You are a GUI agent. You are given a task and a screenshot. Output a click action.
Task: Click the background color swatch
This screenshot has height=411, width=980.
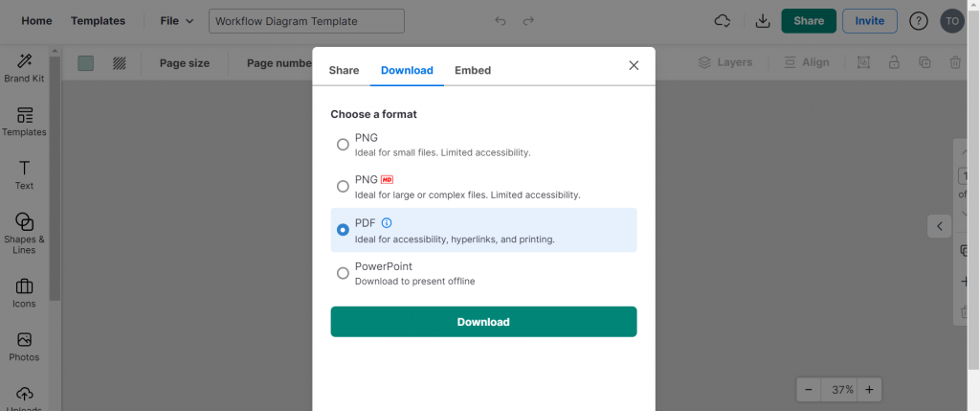(x=85, y=63)
